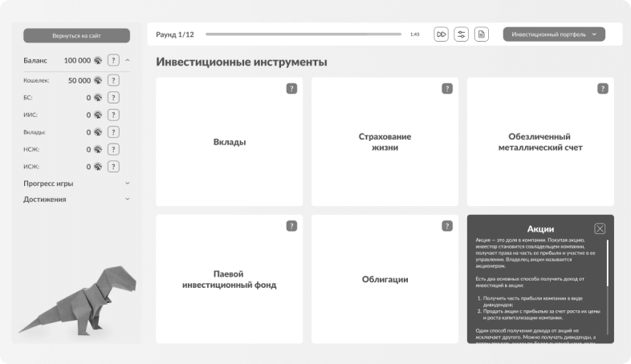Viewport: 631px width, 364px height.
Task: Open Паевой инвестиционный фонд card
Action: click(230, 279)
